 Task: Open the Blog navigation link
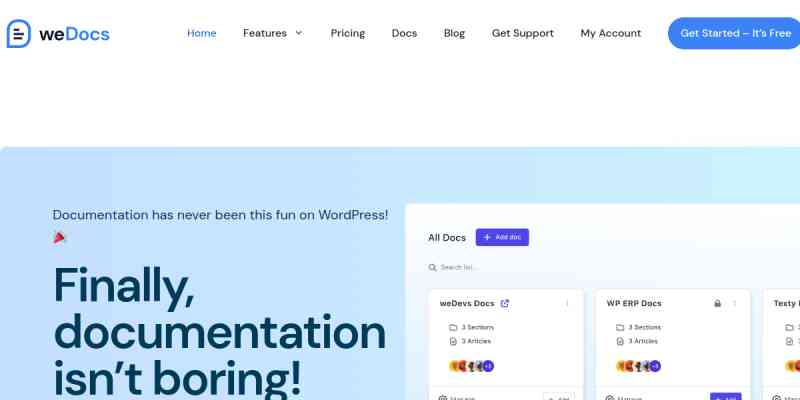pos(454,33)
